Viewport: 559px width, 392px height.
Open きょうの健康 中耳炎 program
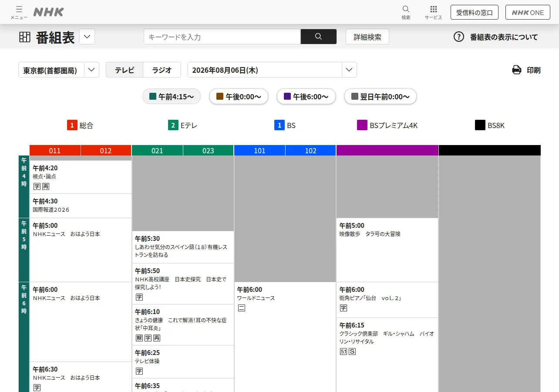click(183, 324)
